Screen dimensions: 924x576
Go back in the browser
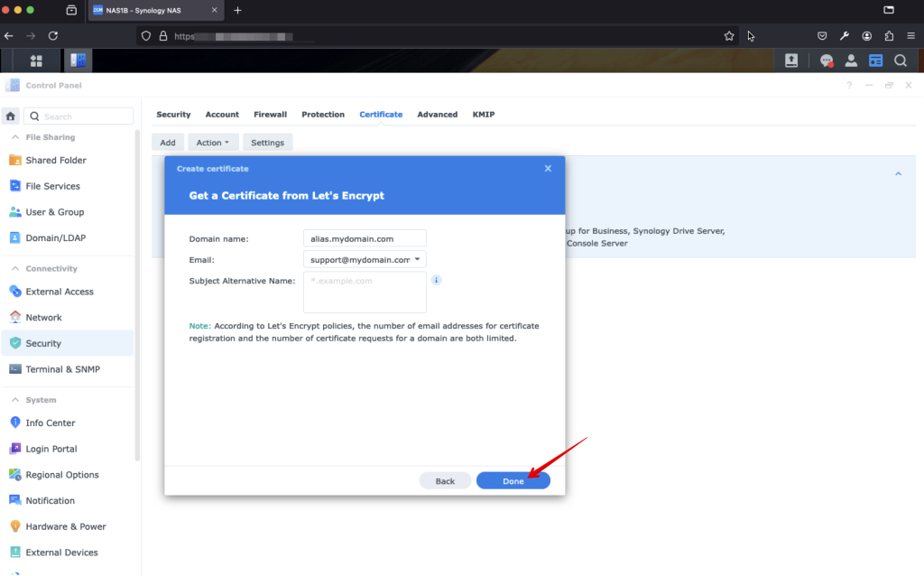click(x=9, y=36)
